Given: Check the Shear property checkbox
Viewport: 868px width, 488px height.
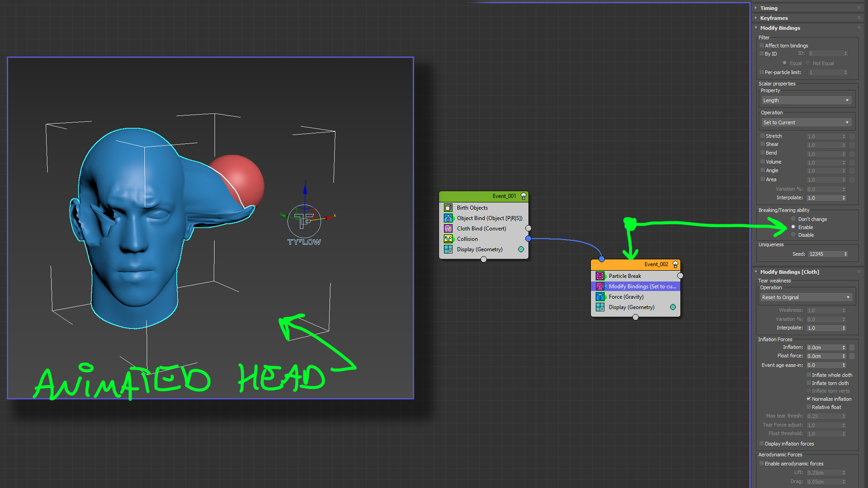Looking at the screenshot, I should click(763, 144).
